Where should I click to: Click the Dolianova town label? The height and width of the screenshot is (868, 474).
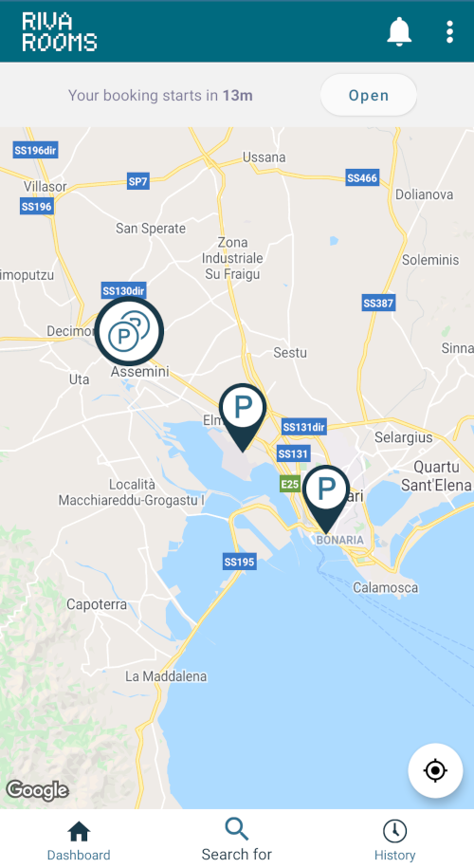coord(424,194)
